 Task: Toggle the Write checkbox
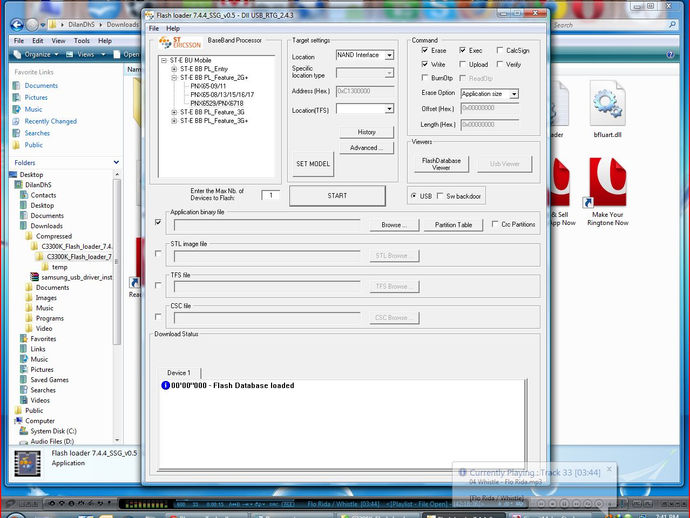point(425,64)
